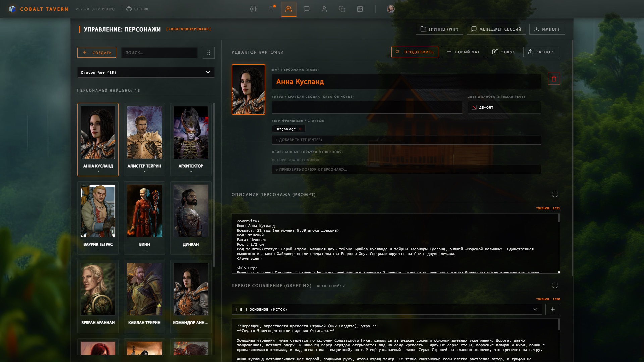Open Менеджер сессий
644x362 pixels.
[x=496, y=29]
